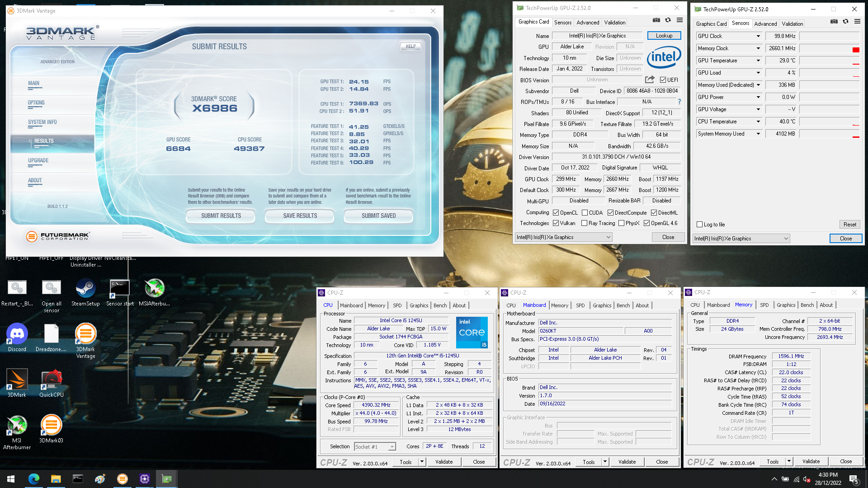Click camera icon in GPU-Z Sensors window

(x=834, y=22)
